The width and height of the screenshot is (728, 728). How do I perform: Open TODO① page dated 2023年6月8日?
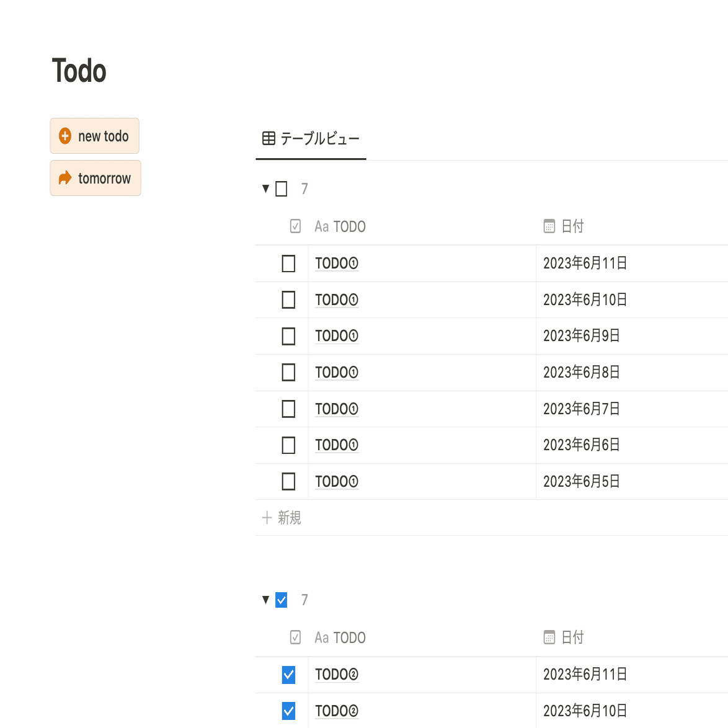pyautogui.click(x=337, y=372)
